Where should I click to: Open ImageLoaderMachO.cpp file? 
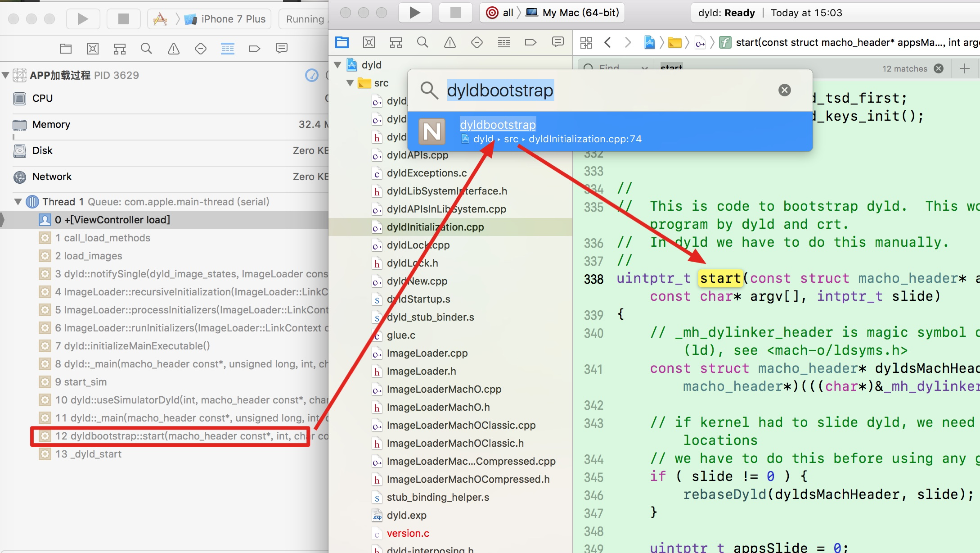(444, 389)
